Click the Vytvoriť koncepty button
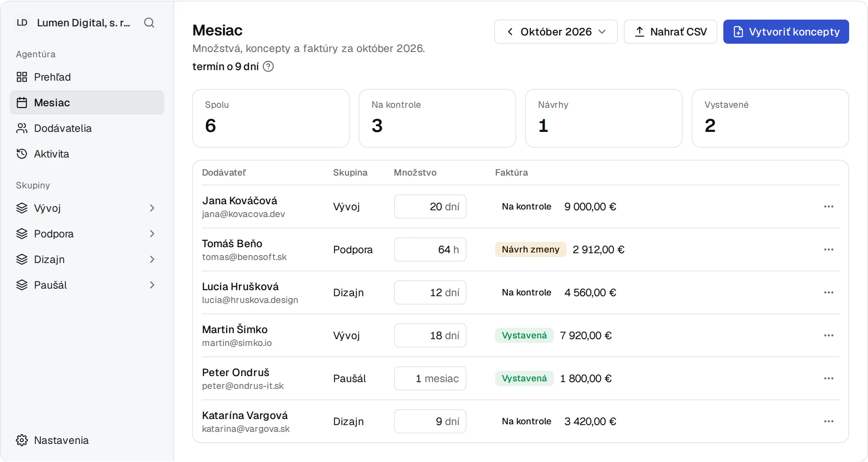The width and height of the screenshot is (868, 462). (x=786, y=32)
